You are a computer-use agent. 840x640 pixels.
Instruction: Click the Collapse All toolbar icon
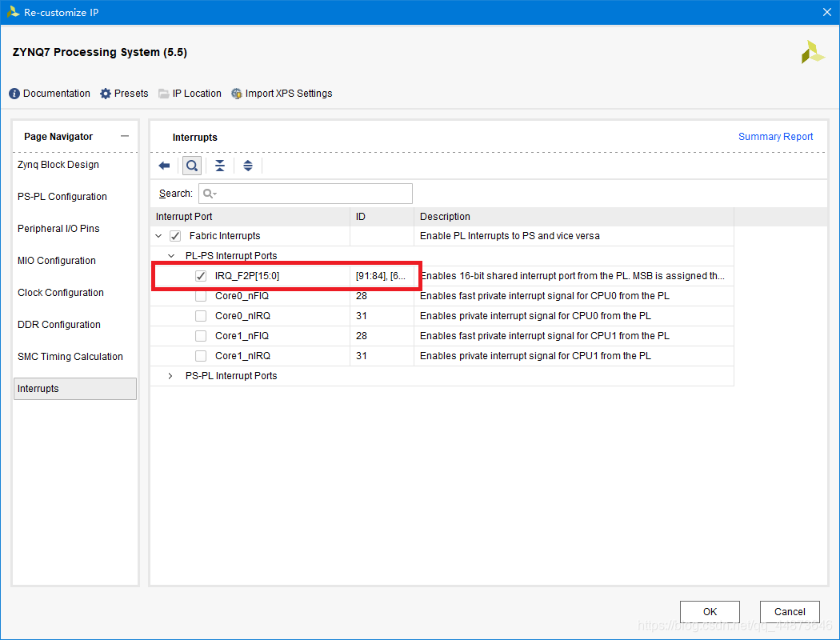pos(220,166)
